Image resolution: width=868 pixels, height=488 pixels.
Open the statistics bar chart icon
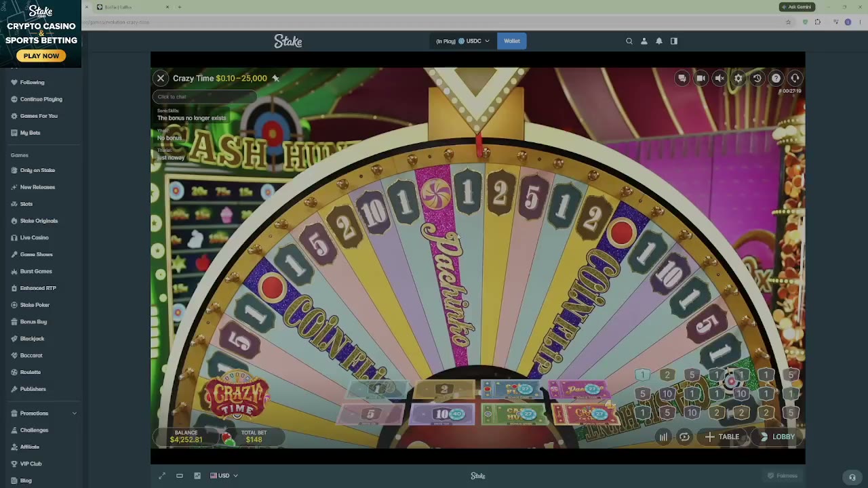point(663,437)
